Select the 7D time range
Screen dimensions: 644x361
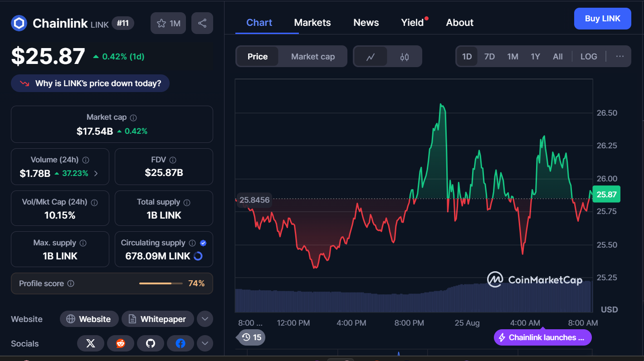489,57
